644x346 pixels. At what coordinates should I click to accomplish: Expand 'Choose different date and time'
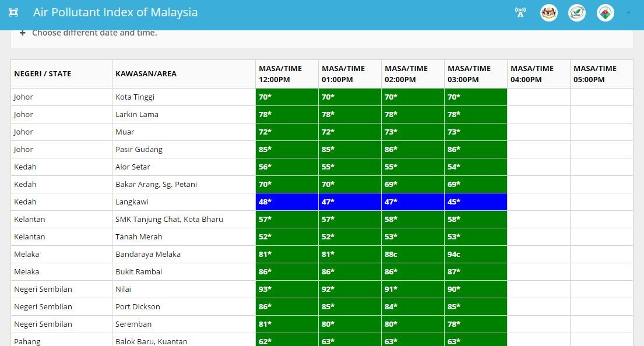click(x=89, y=33)
